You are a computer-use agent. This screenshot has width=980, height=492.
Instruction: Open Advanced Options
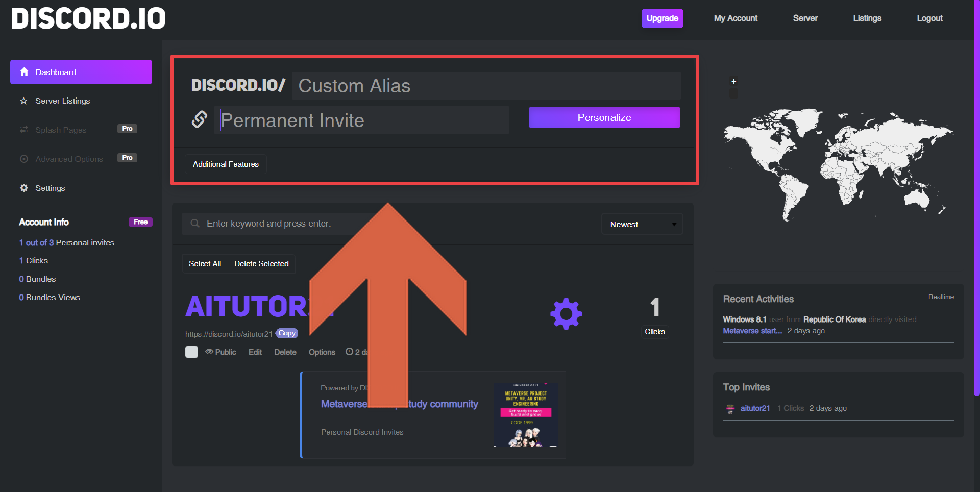pyautogui.click(x=69, y=159)
